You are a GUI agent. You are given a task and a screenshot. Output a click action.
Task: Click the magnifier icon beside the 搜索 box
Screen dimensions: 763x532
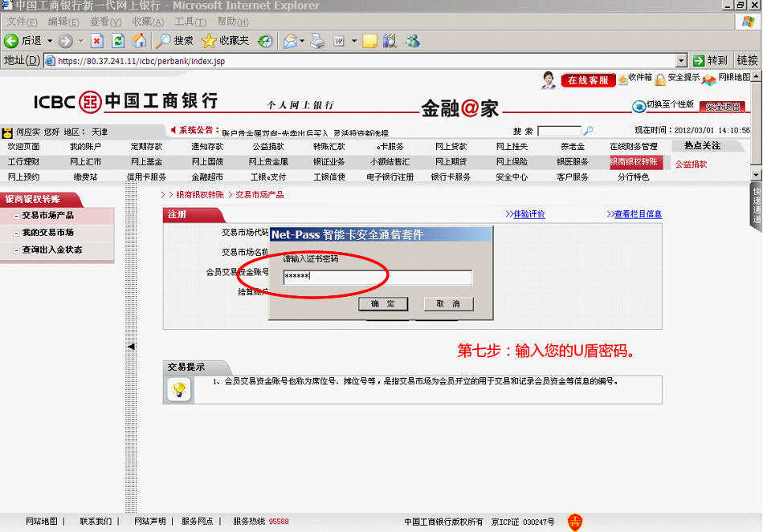[588, 130]
